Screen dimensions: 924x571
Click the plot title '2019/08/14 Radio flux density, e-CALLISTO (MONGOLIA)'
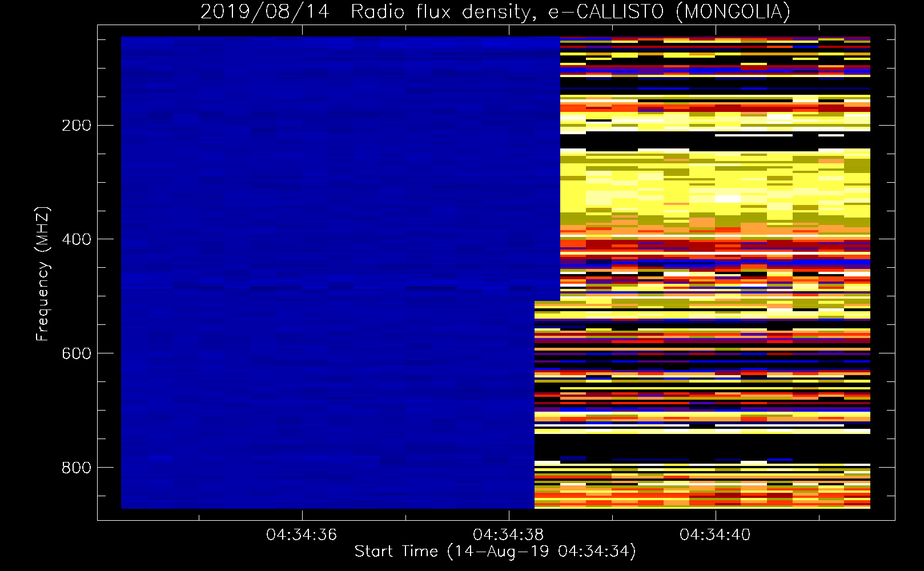pyautogui.click(x=495, y=12)
